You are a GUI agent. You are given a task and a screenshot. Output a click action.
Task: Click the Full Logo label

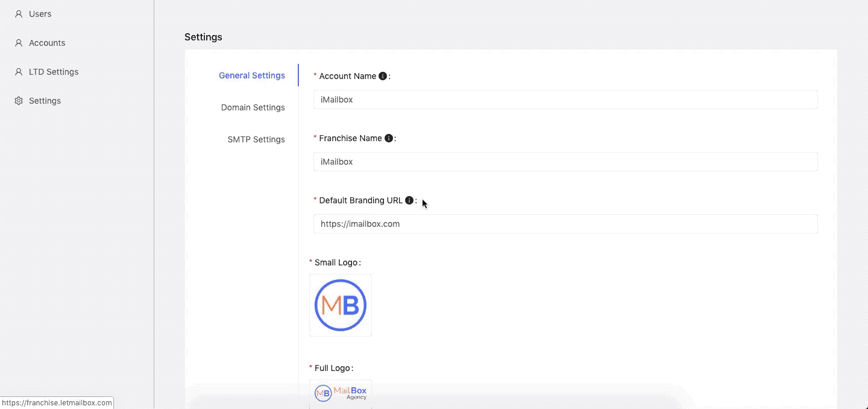tap(333, 368)
